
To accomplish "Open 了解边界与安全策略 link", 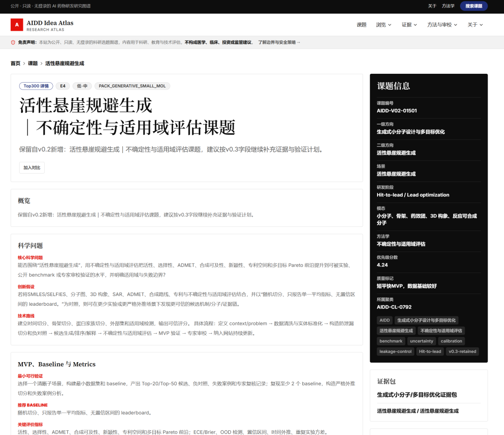I will click(x=279, y=42).
